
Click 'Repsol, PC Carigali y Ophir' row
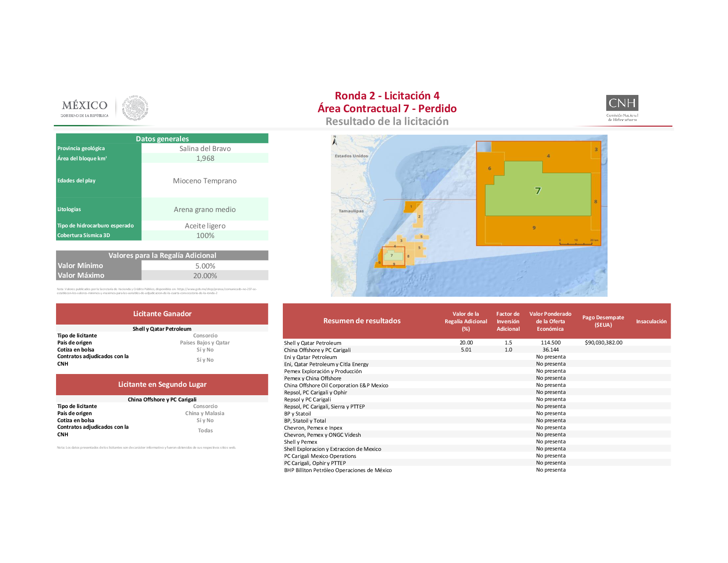477,392
